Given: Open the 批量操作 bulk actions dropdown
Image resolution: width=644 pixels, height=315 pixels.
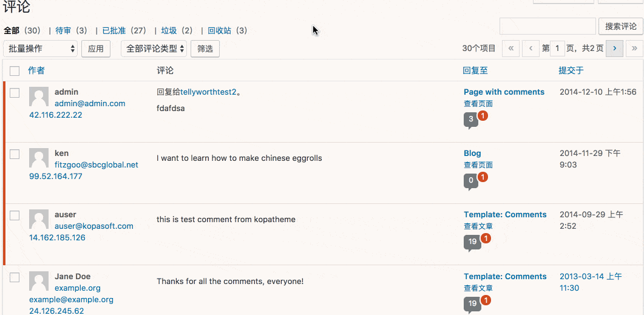Looking at the screenshot, I should pyautogui.click(x=41, y=49).
